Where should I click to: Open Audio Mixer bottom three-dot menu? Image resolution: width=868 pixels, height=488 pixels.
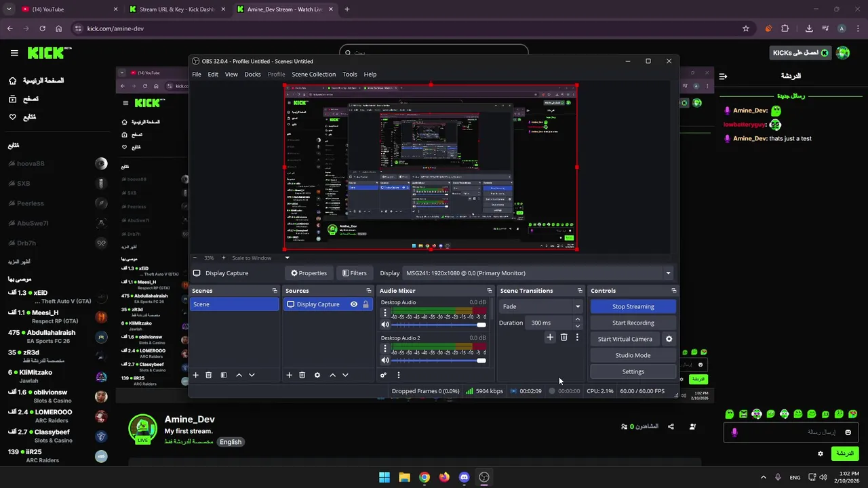coord(398,375)
